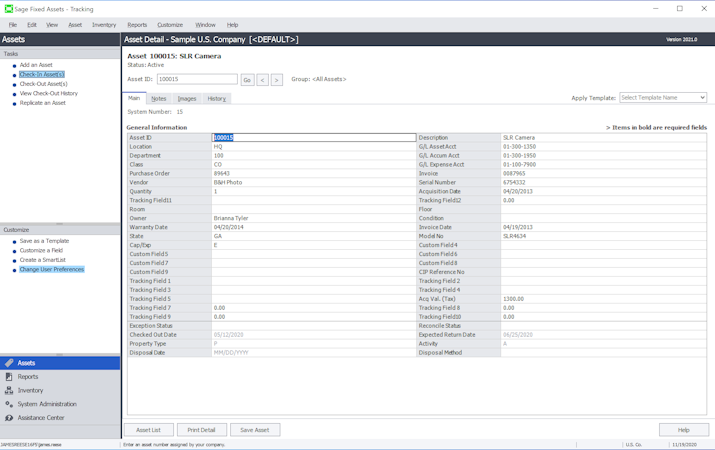
Task: Select the Assets navigation icon
Action: pos(9,363)
